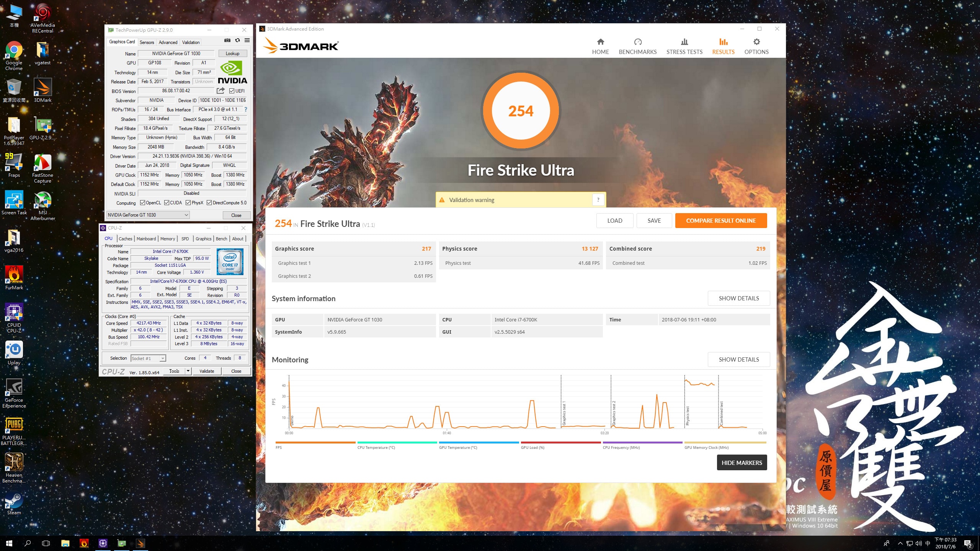Open the Memory tab in CPU-Z
The height and width of the screenshot is (551, 980).
pos(168,239)
